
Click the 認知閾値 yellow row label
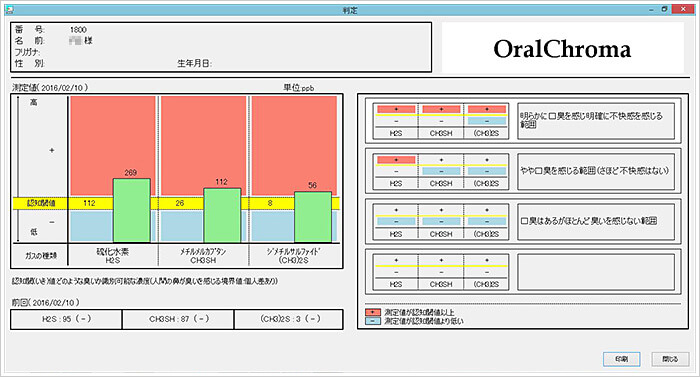point(41,203)
